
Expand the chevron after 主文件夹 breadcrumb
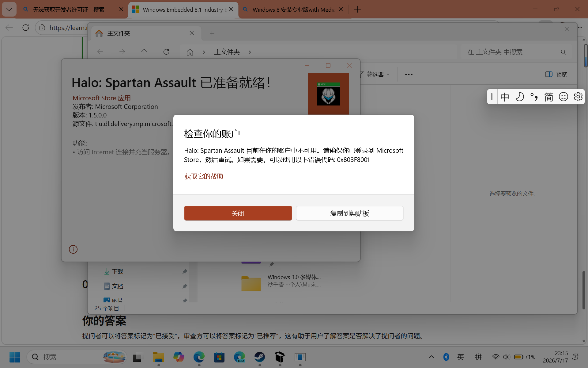click(x=250, y=52)
